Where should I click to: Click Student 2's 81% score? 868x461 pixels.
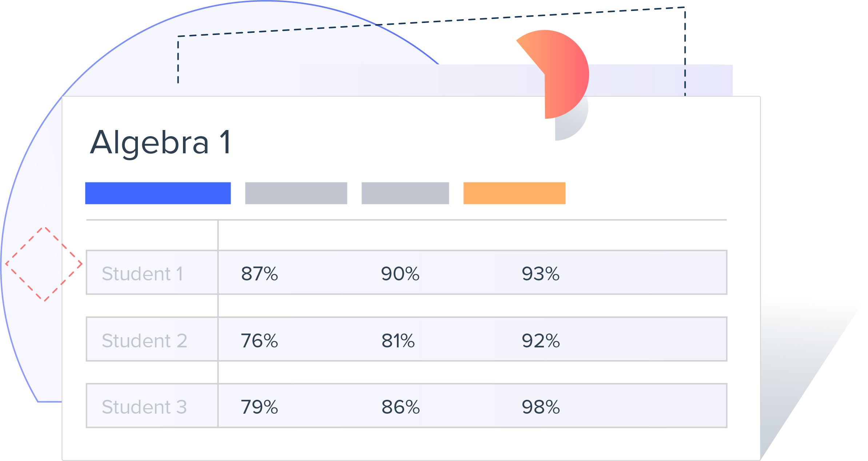coord(398,341)
